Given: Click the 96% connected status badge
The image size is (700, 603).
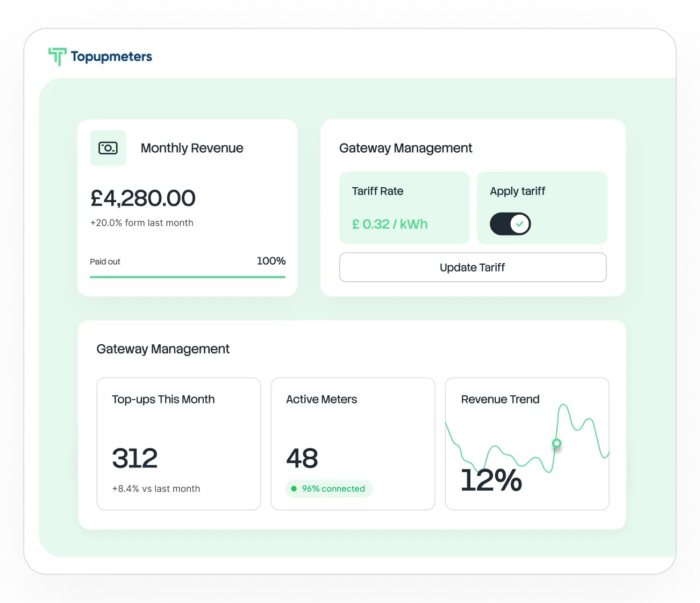Looking at the screenshot, I should click(x=328, y=488).
